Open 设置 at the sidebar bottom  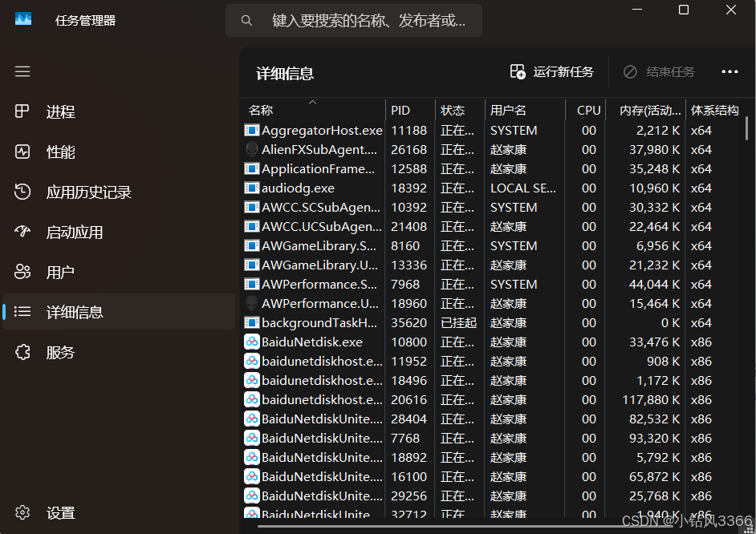tap(119, 513)
